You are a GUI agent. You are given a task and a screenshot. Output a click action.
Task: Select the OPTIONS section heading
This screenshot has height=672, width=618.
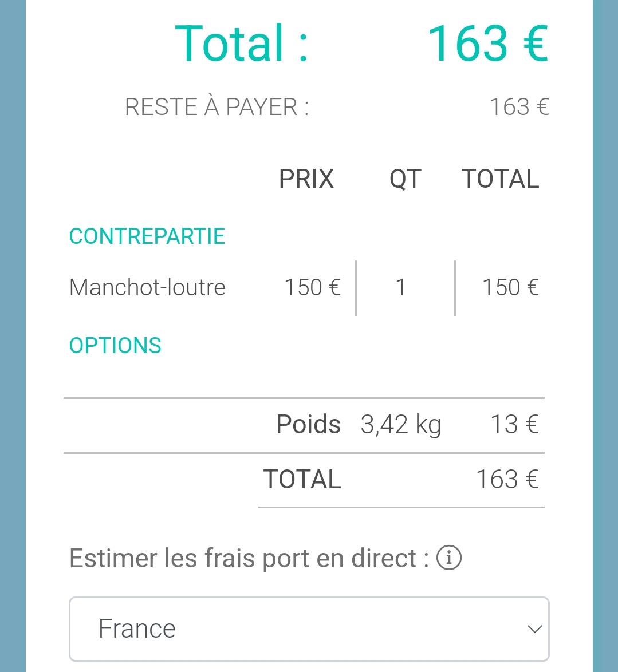[x=115, y=346]
